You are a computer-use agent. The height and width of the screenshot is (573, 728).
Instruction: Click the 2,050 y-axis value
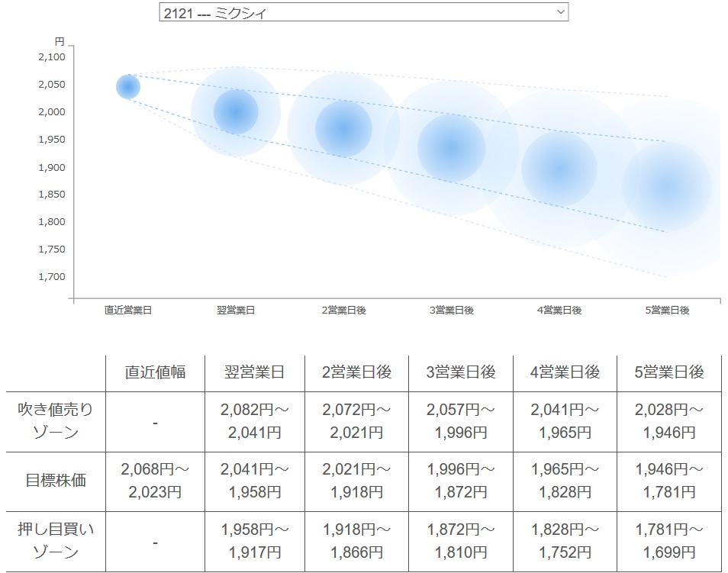52,85
